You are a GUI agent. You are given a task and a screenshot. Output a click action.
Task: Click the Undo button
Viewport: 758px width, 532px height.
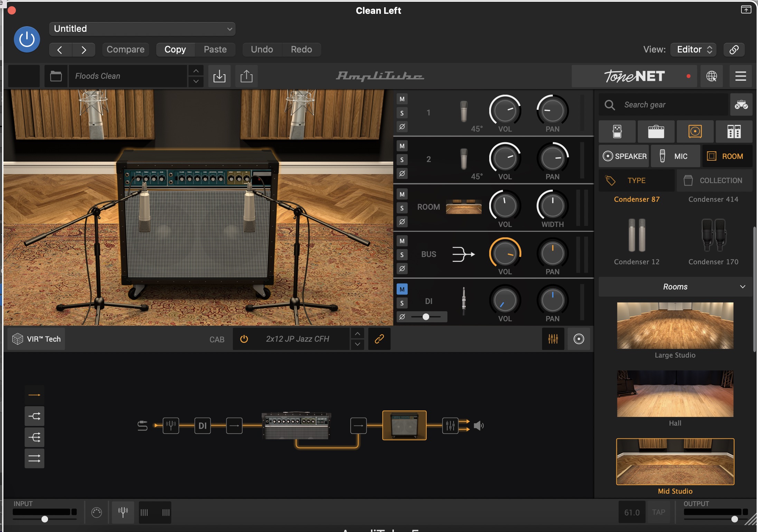click(x=262, y=49)
